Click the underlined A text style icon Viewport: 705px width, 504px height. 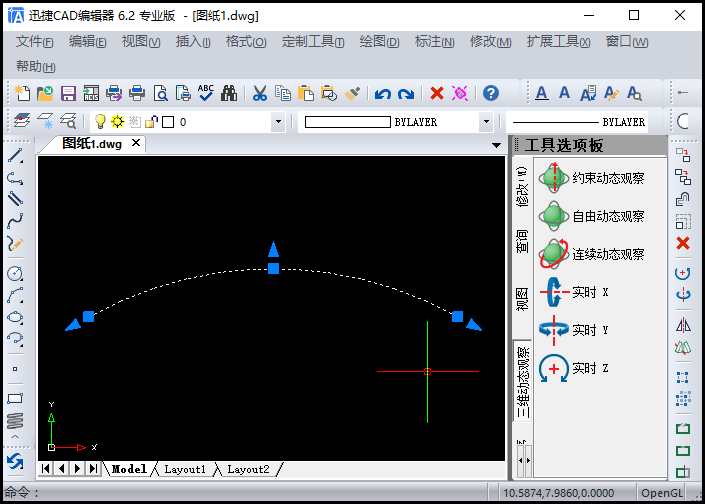pyautogui.click(x=542, y=94)
